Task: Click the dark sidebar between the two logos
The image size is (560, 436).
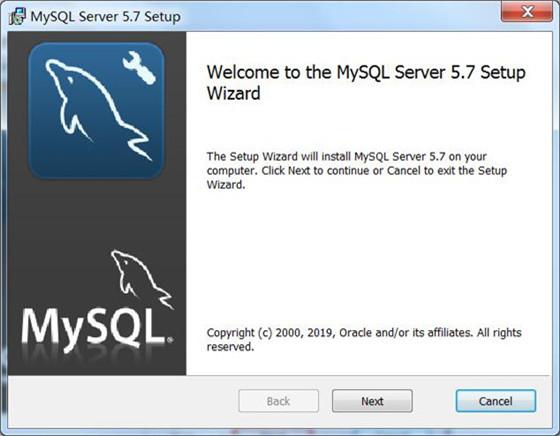Action: point(96,214)
